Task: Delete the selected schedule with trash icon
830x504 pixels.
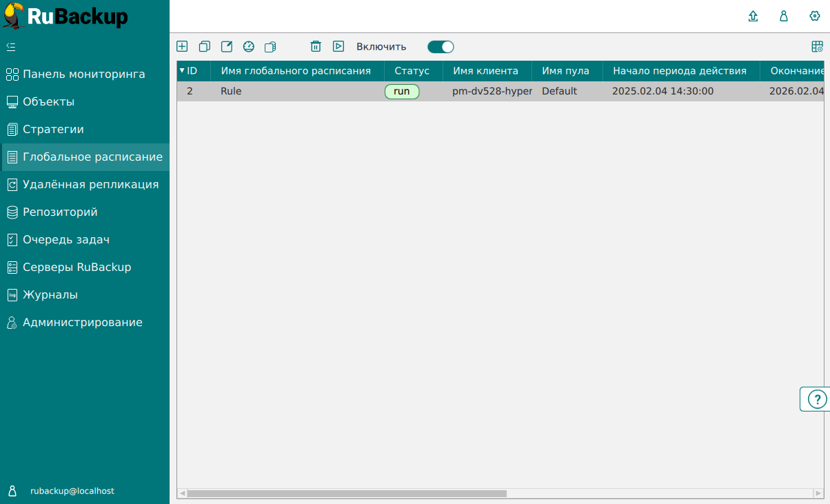Action: click(x=316, y=46)
